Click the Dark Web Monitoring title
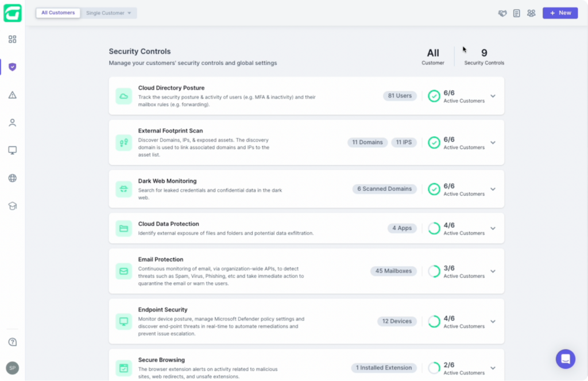 167,181
